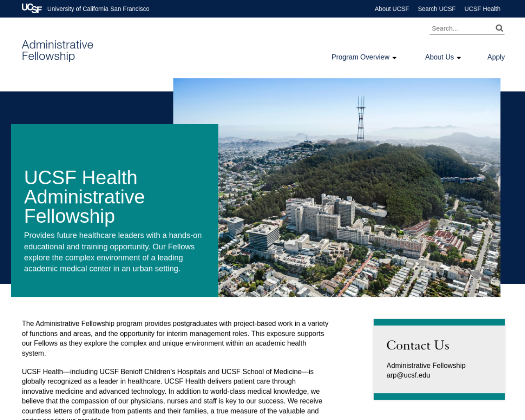This screenshot has width=525, height=420.
Task: Click the Administrative Fellowship site title
Action: coord(57,50)
